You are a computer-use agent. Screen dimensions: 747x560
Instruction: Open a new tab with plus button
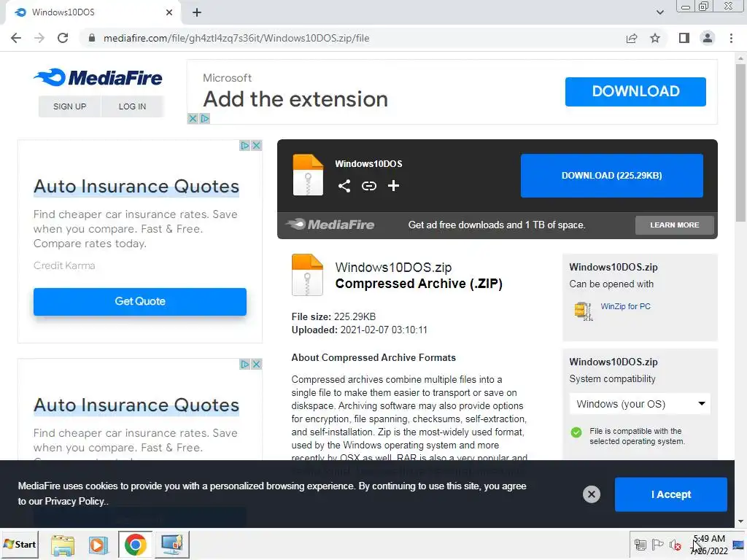pos(197,12)
